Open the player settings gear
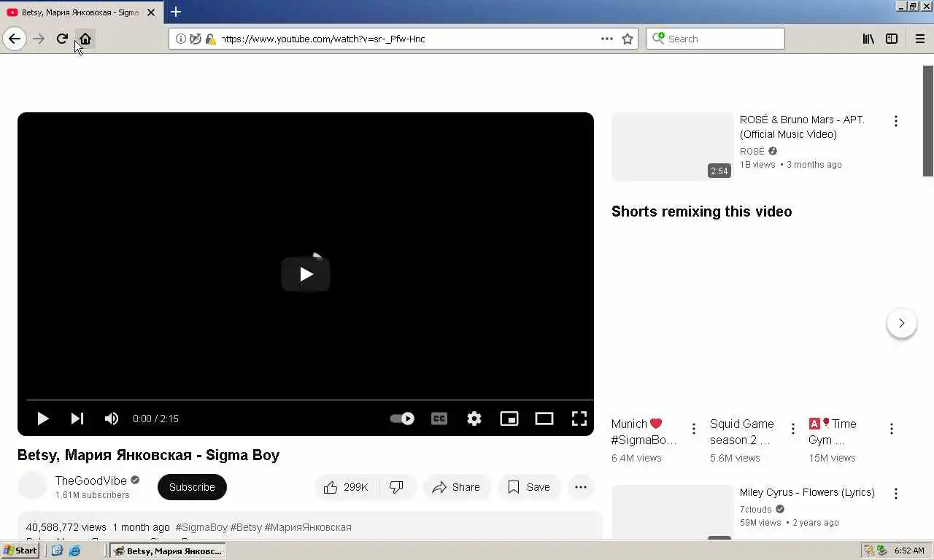The height and width of the screenshot is (560, 934). tap(474, 419)
